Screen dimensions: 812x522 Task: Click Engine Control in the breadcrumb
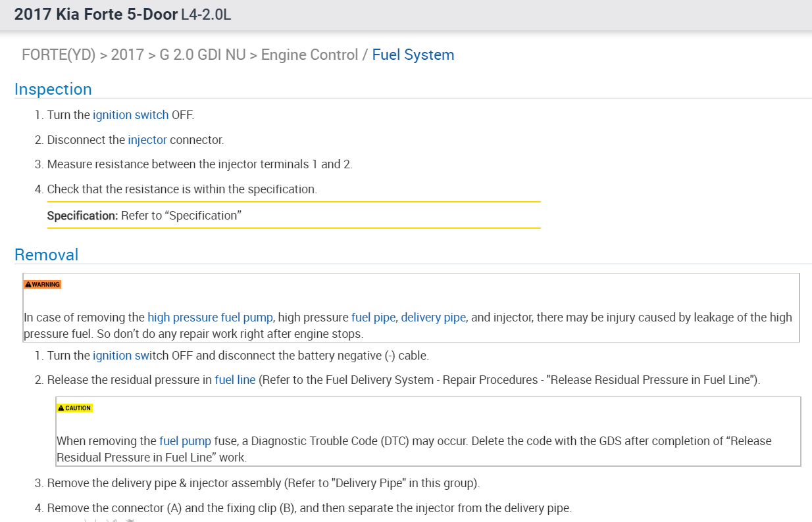pos(309,55)
